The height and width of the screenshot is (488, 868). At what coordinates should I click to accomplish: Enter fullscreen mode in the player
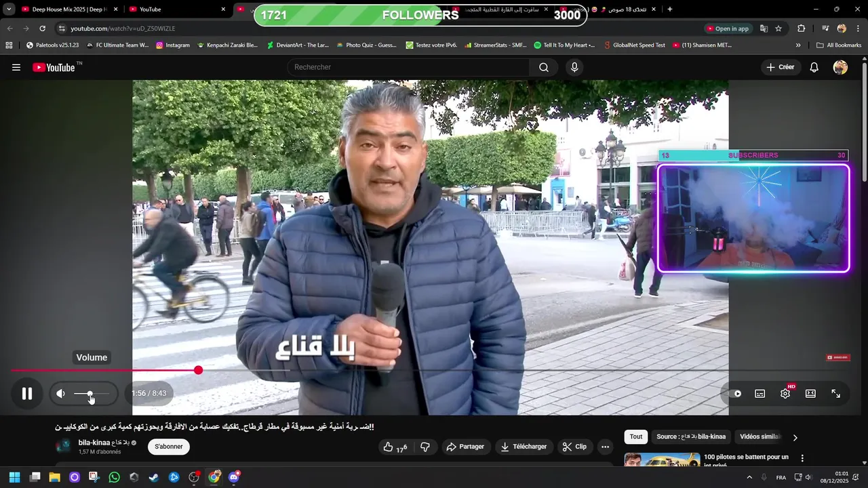(836, 394)
